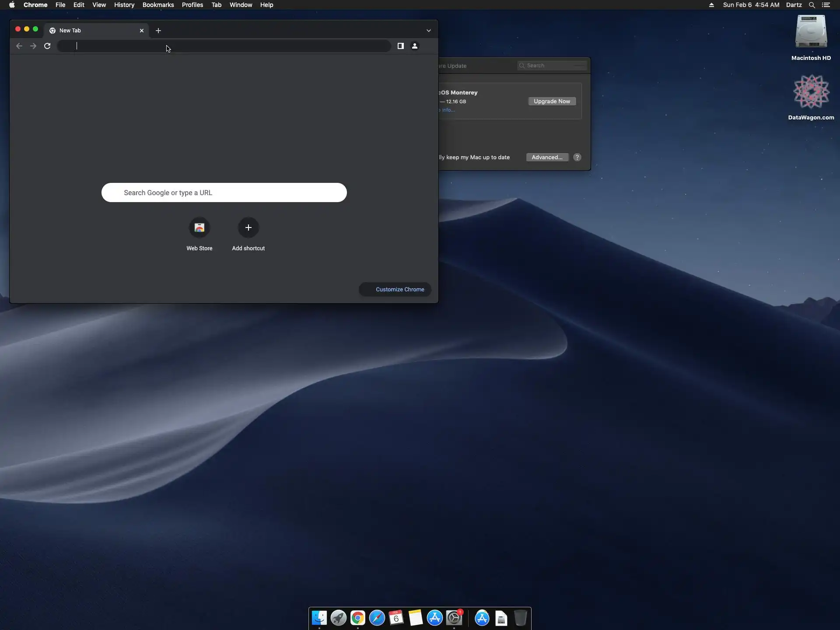
Task: Click the help question mark button
Action: click(577, 157)
